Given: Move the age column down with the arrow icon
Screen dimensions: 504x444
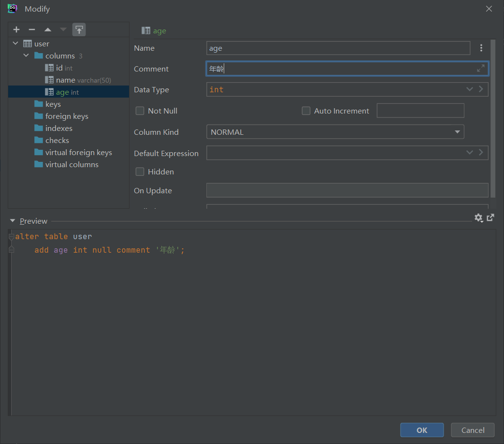Looking at the screenshot, I should pyautogui.click(x=63, y=29).
